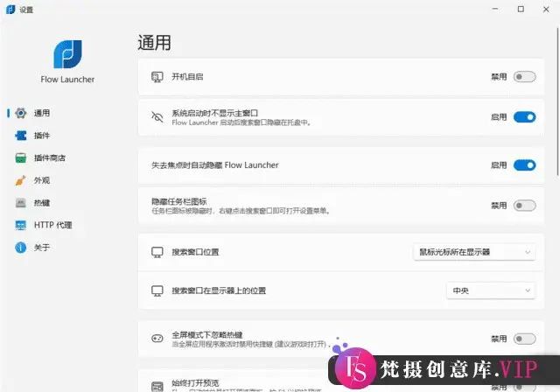Open the 通用 settings section
560x392 pixels.
point(43,113)
